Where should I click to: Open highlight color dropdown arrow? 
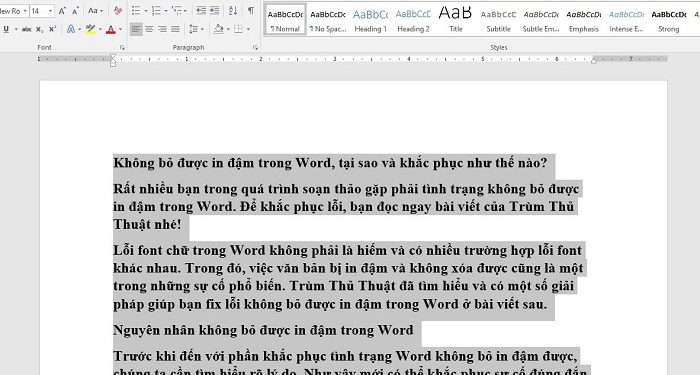100,29
